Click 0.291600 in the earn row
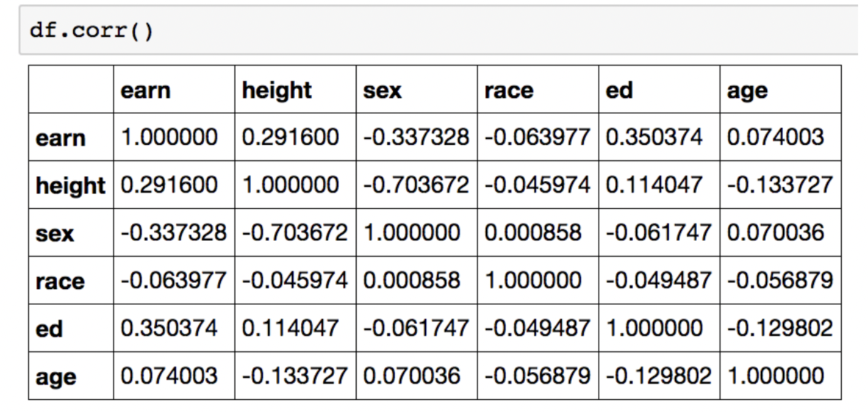The height and width of the screenshot is (412, 868). point(290,136)
